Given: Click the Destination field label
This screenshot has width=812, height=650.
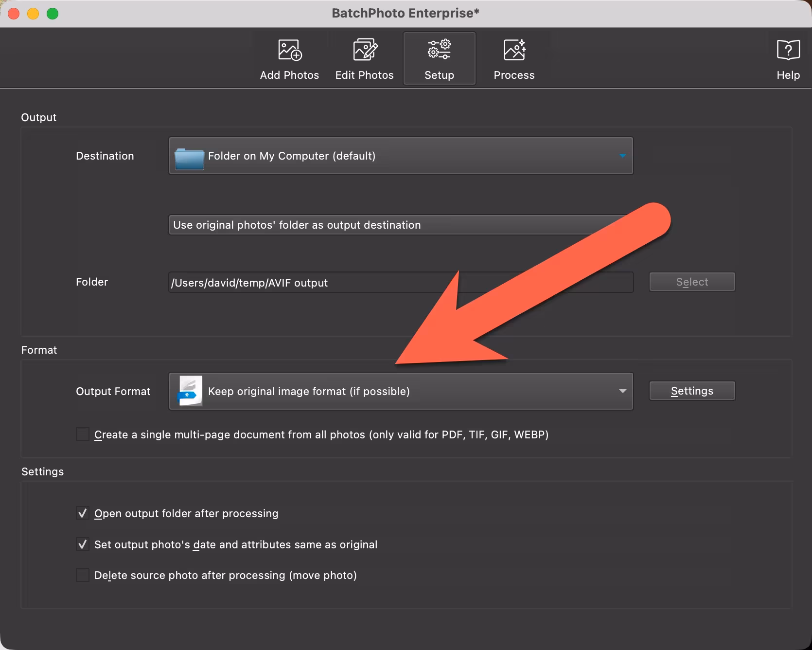Looking at the screenshot, I should (105, 156).
